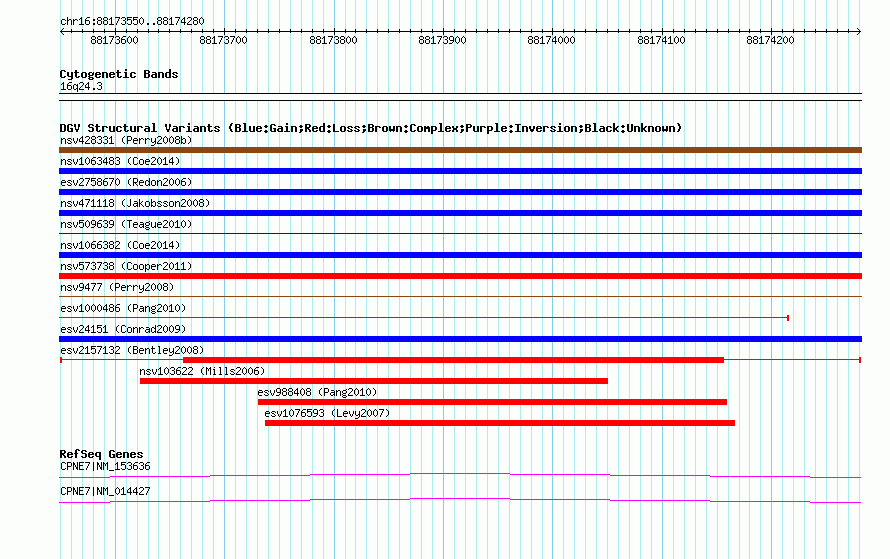Open esv24151 (Conrad2009) label
This screenshot has width=890, height=559.
[x=123, y=329]
